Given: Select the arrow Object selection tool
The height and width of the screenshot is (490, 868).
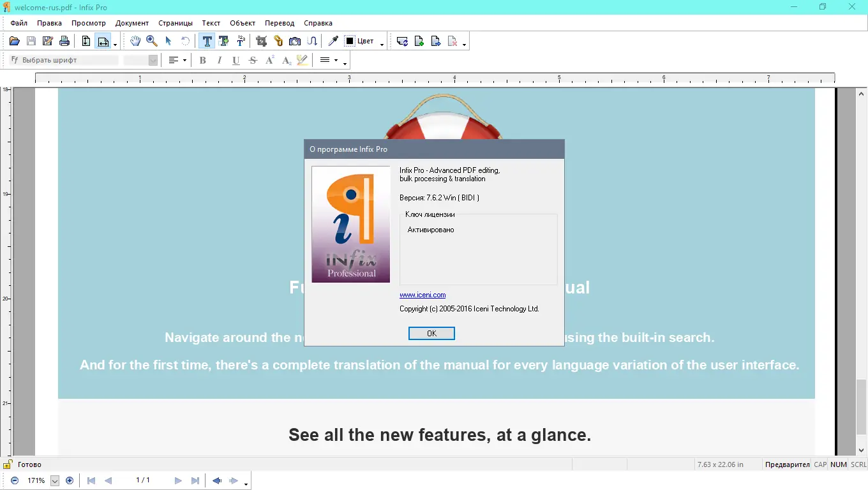Looking at the screenshot, I should coord(168,41).
